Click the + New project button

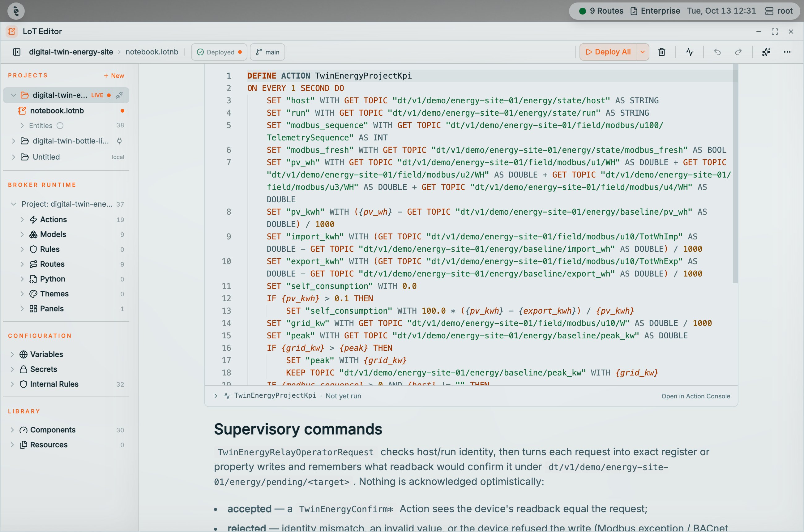(114, 76)
